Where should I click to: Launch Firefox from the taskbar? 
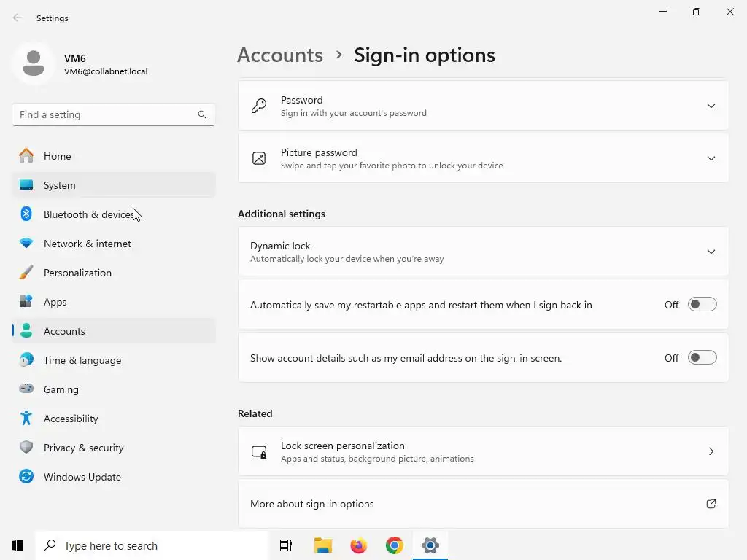359,545
